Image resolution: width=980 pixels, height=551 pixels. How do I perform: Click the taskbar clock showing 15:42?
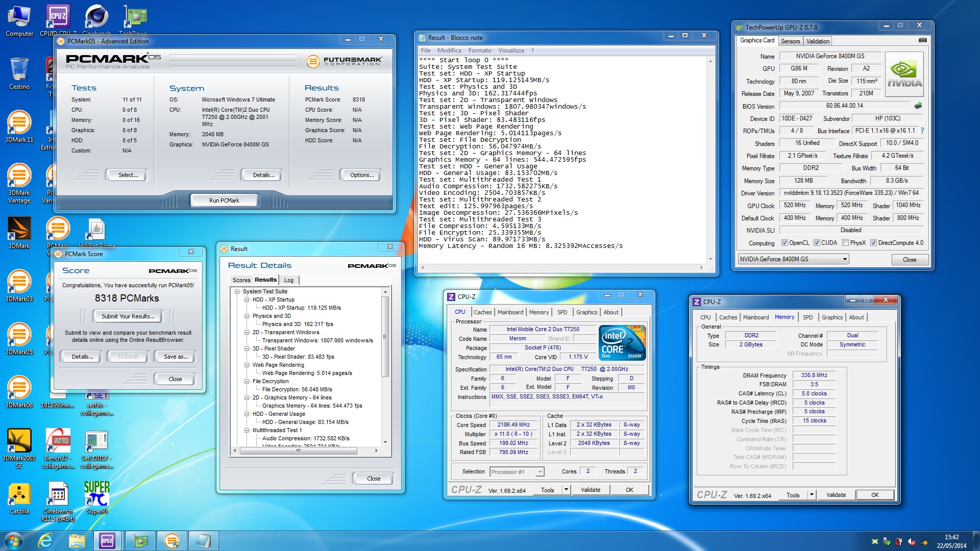point(951,541)
